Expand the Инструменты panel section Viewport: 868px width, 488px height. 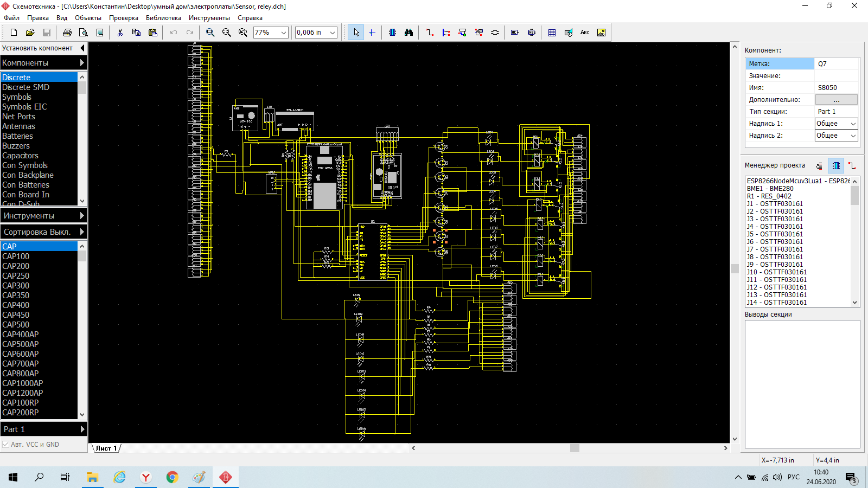pyautogui.click(x=43, y=216)
